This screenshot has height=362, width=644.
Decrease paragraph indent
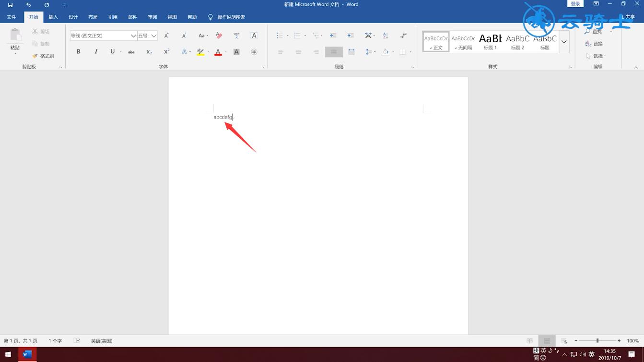pos(333,36)
